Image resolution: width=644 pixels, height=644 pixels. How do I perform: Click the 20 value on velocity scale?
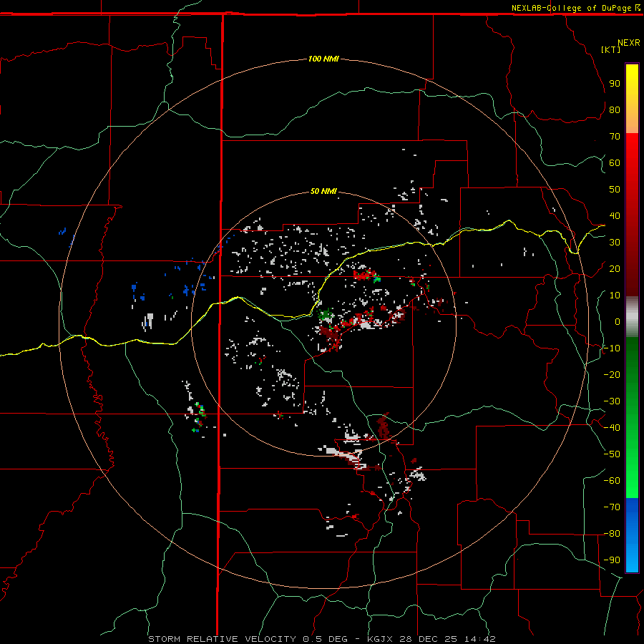[615, 268]
